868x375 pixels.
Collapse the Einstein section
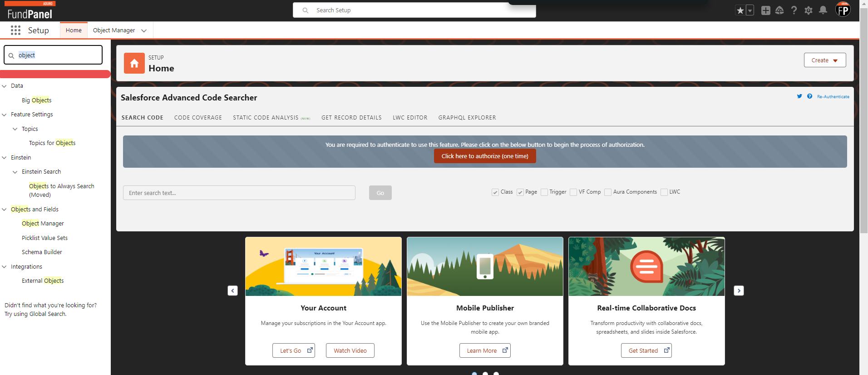click(x=5, y=158)
